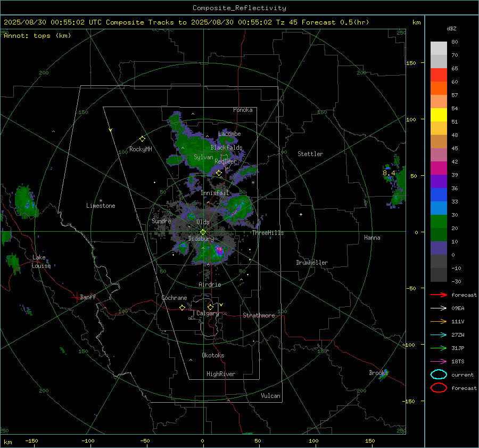Click the yellow diamond at radar center
The height and width of the screenshot is (448, 479).
(x=203, y=232)
